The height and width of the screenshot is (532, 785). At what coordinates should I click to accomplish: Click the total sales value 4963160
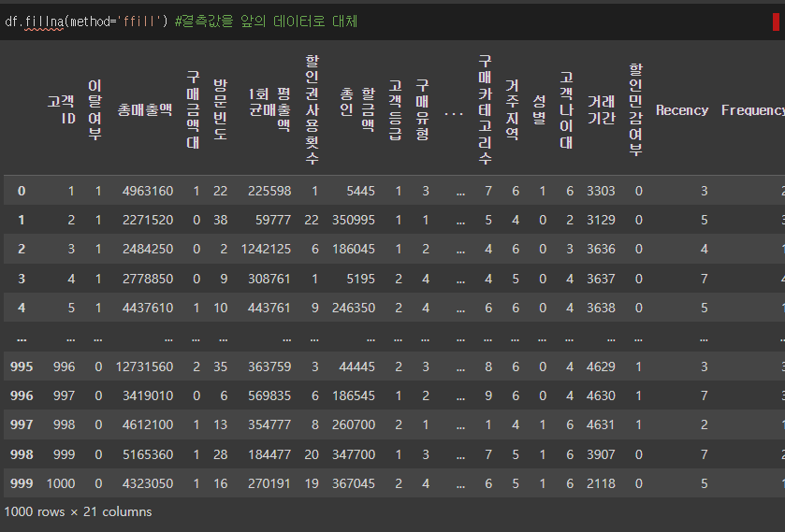point(148,191)
